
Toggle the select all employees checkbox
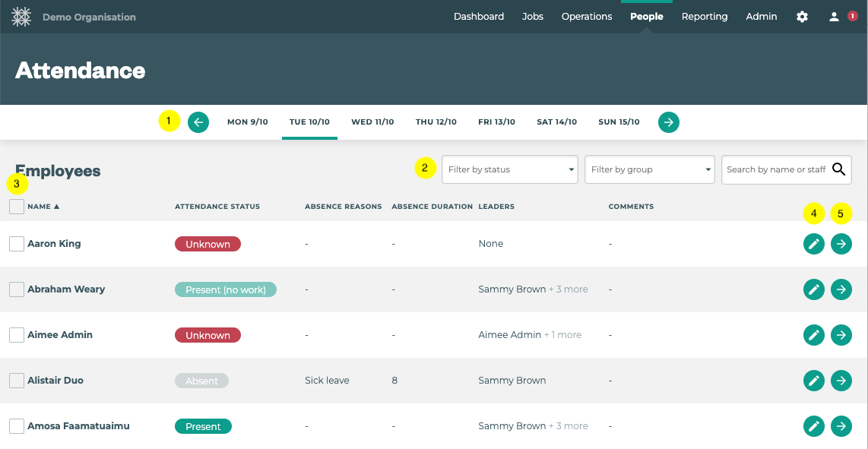click(x=17, y=207)
